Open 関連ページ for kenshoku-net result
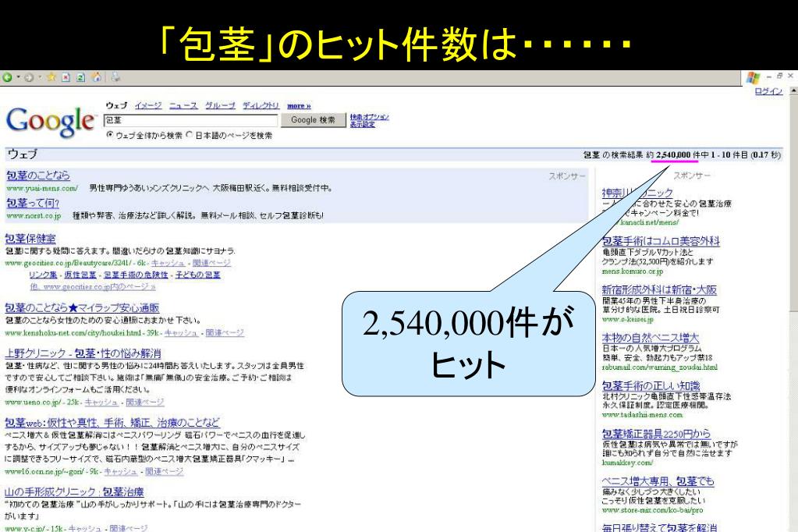This screenshot has width=798, height=532. tap(225, 332)
